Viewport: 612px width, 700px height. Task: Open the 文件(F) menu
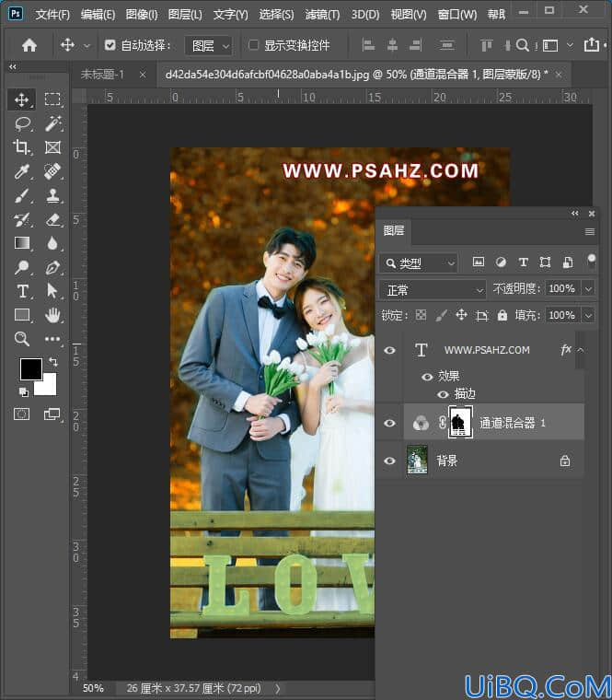[x=52, y=15]
